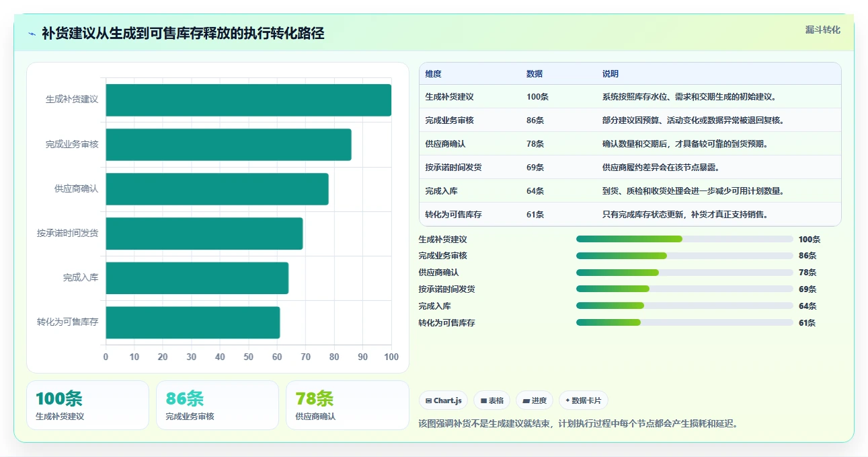Viewport: 868px width, 457px height.
Task: Select the 数据卡片 chip
Action: click(x=583, y=400)
